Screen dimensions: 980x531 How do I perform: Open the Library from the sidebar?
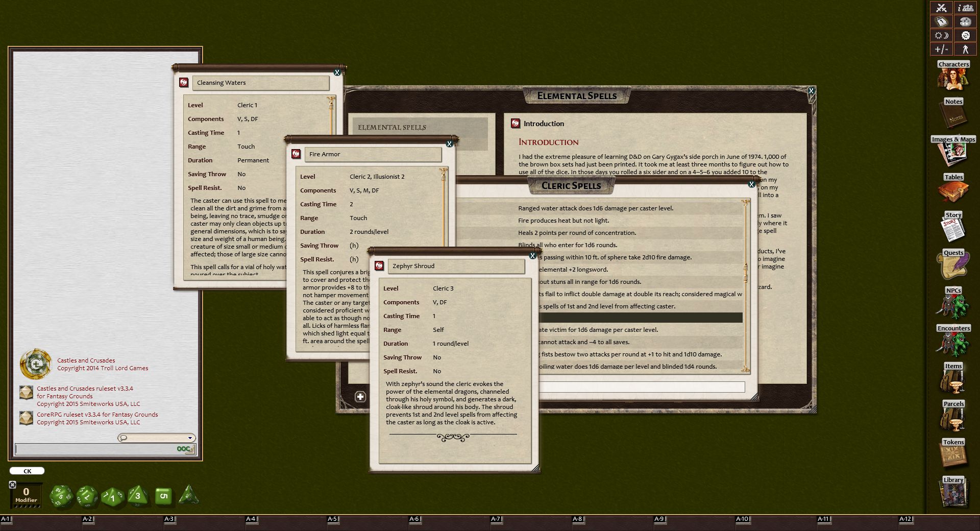(953, 493)
